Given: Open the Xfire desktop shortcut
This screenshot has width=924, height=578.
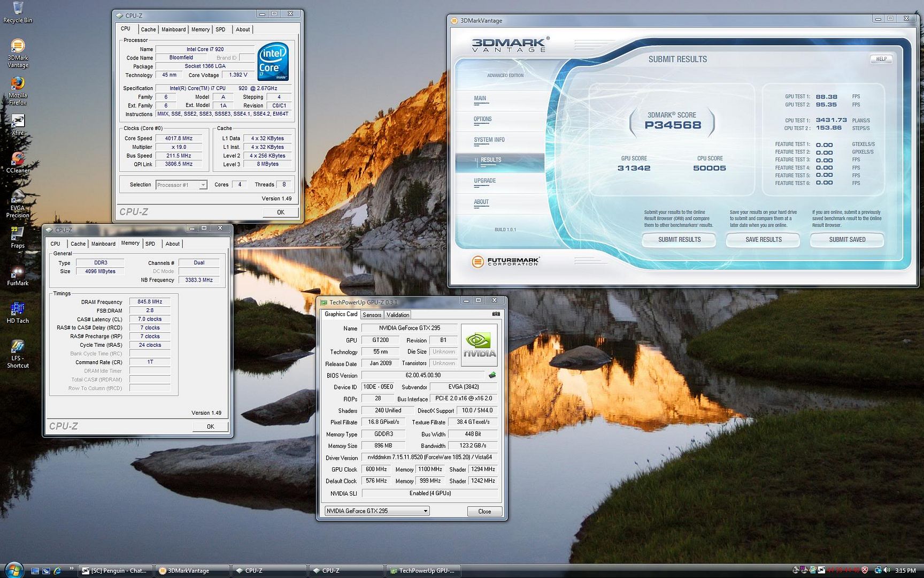Looking at the screenshot, I should tap(18, 125).
